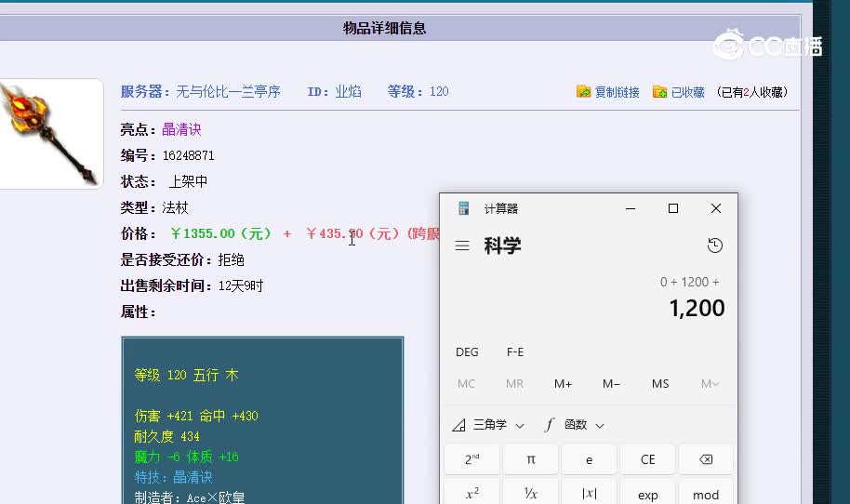Screen dimensions: 850x504
Task: Click the mod key
Action: click(x=706, y=492)
